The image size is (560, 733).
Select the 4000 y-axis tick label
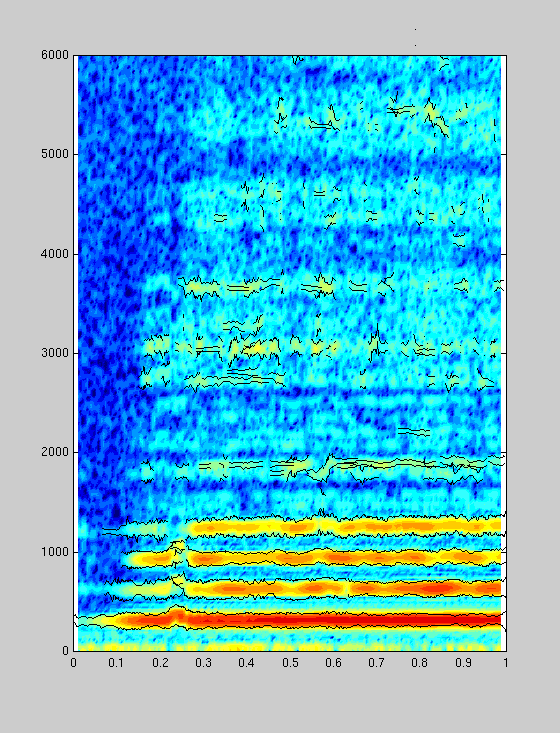click(x=55, y=254)
